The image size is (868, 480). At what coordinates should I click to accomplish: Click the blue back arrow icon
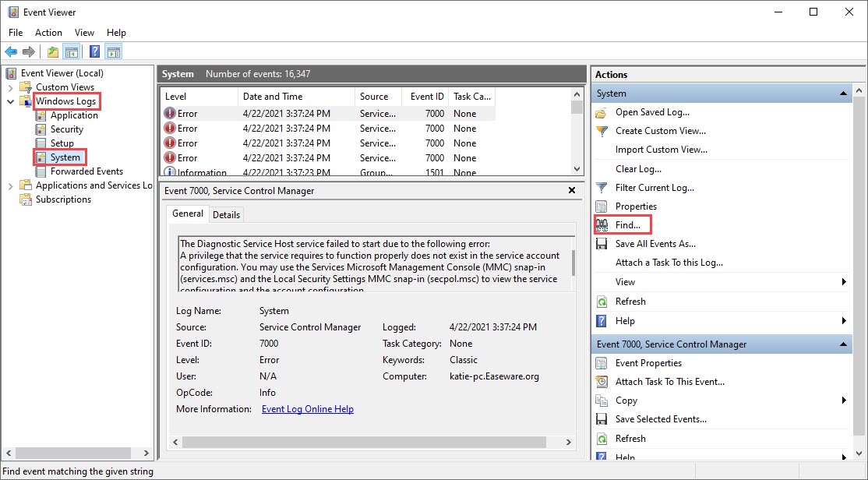pos(11,51)
